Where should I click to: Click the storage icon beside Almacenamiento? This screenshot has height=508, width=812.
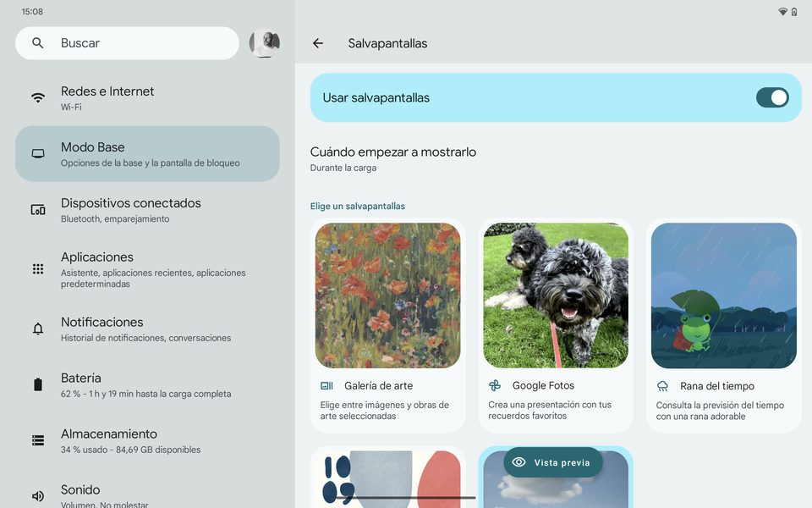pyautogui.click(x=38, y=440)
